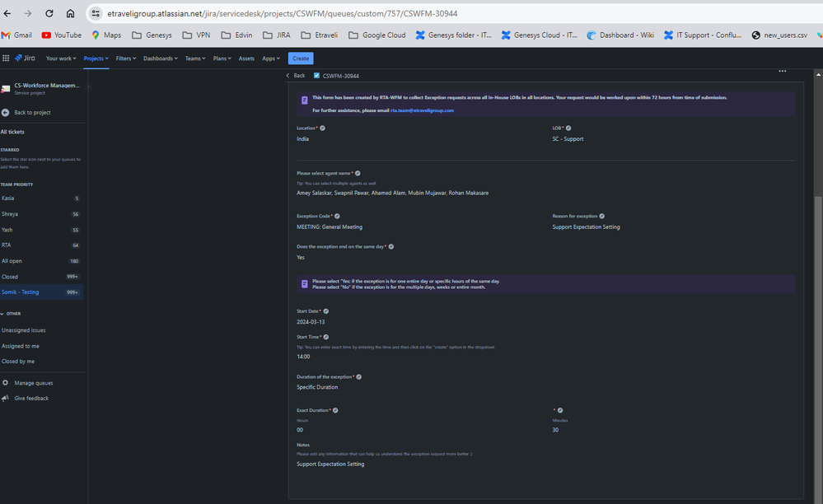Click the rta.team@etraveligroup.com email link
The height and width of the screenshot is (504, 823).
422,110
